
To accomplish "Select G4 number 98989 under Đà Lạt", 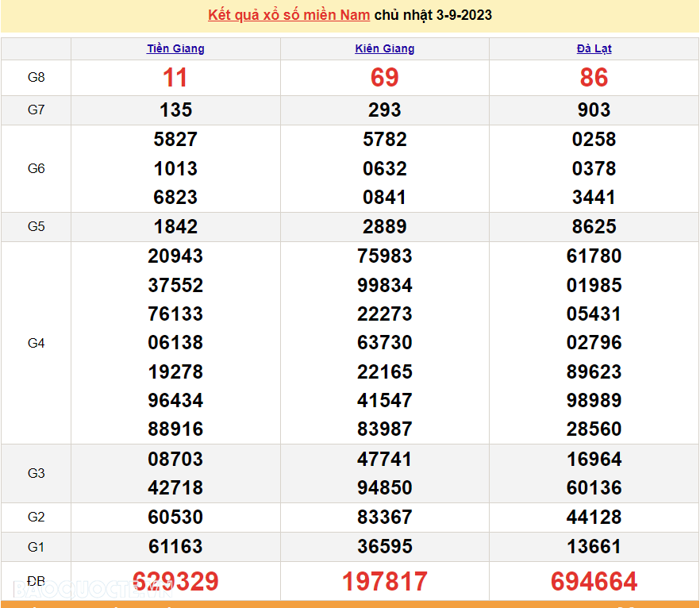I will click(x=594, y=401).
